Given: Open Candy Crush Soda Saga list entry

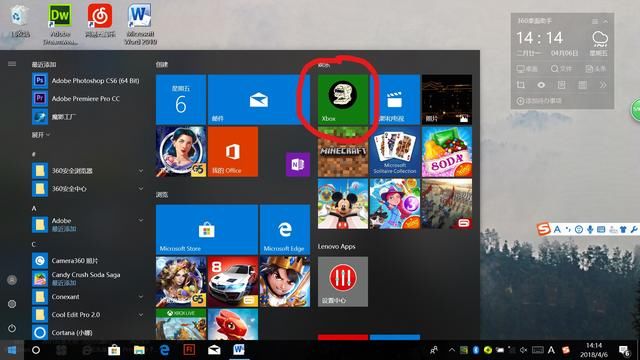Looking at the screenshot, I should [88, 278].
